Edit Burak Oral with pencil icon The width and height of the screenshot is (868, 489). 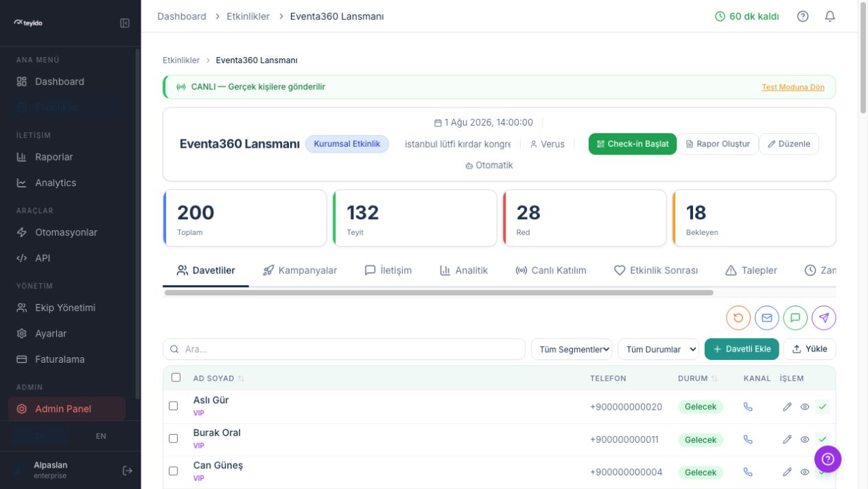click(x=787, y=440)
